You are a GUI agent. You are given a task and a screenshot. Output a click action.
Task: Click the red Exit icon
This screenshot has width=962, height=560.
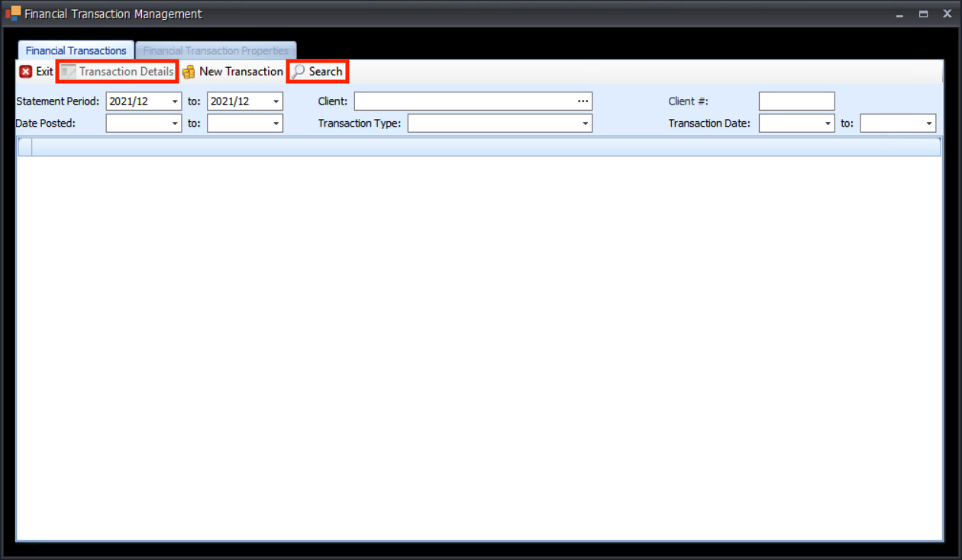tap(26, 72)
